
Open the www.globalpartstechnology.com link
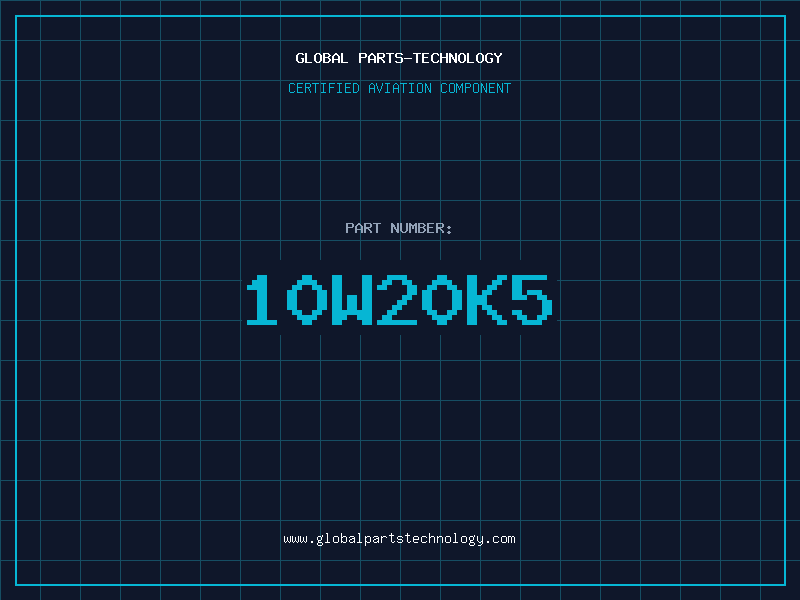tap(399, 539)
